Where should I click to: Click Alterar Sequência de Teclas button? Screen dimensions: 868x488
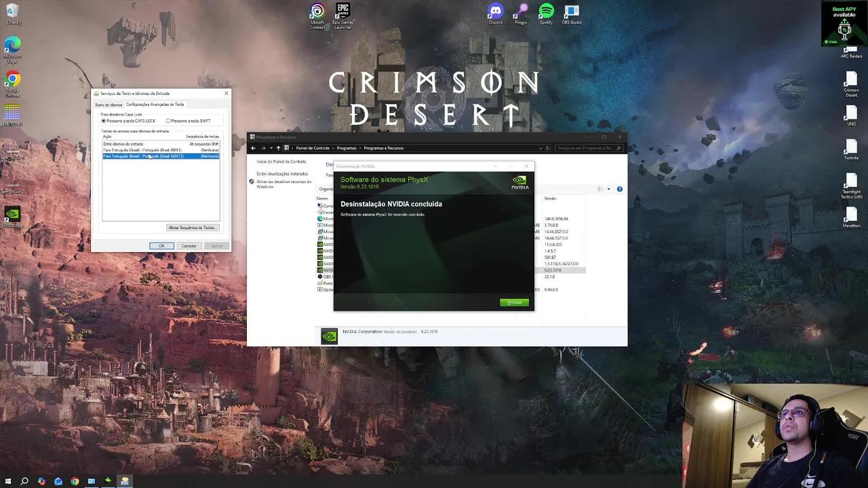[x=193, y=228]
